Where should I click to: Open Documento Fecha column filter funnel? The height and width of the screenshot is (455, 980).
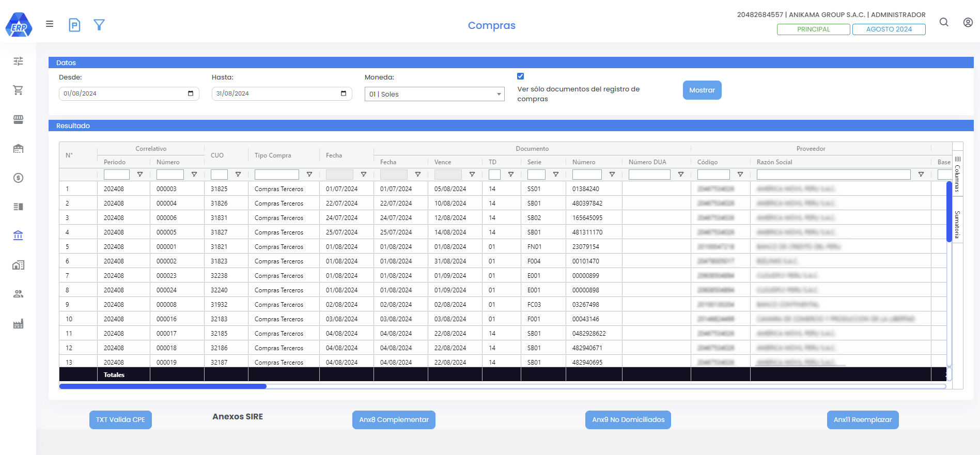tap(418, 175)
